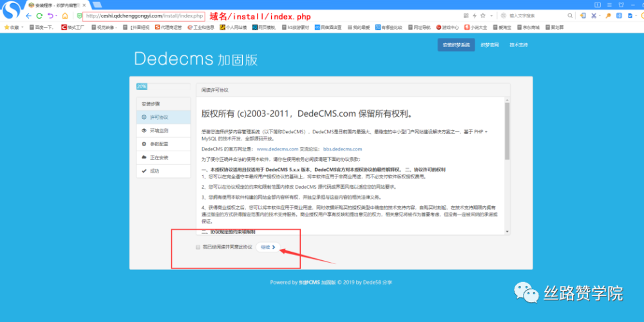Click the browser back arrow
The image size is (644, 322).
point(28,16)
